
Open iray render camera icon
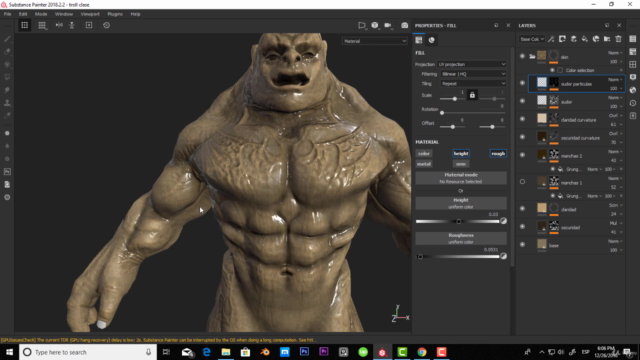pyautogui.click(x=404, y=25)
